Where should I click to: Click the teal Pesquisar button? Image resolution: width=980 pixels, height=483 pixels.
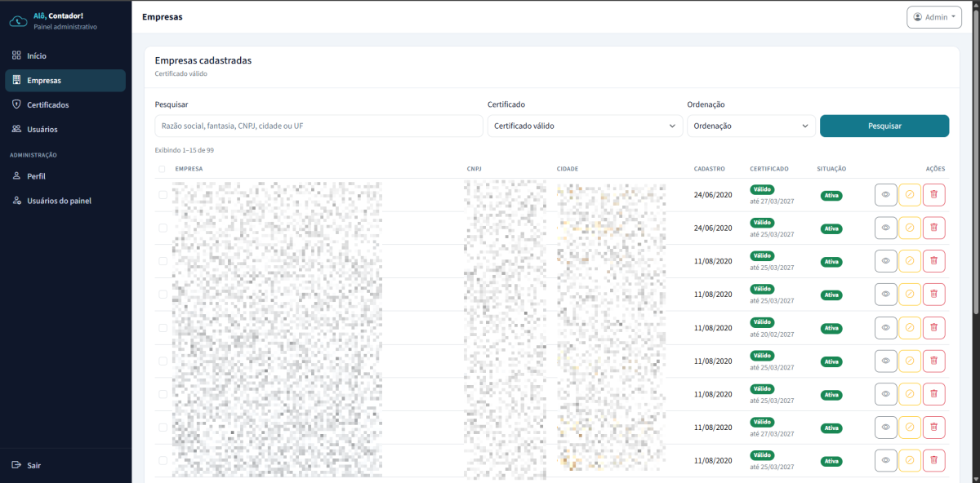(x=884, y=126)
